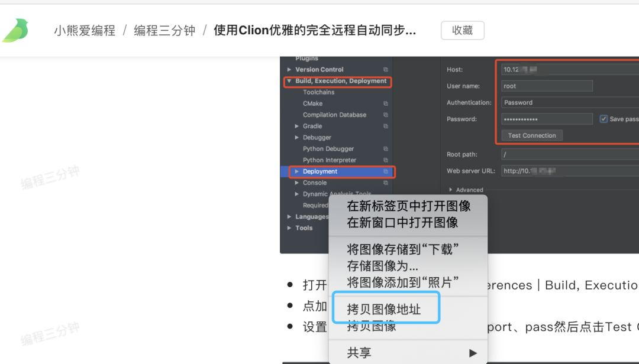Select 将图像添加到“照片” menu entry
639x364 pixels.
click(x=403, y=282)
